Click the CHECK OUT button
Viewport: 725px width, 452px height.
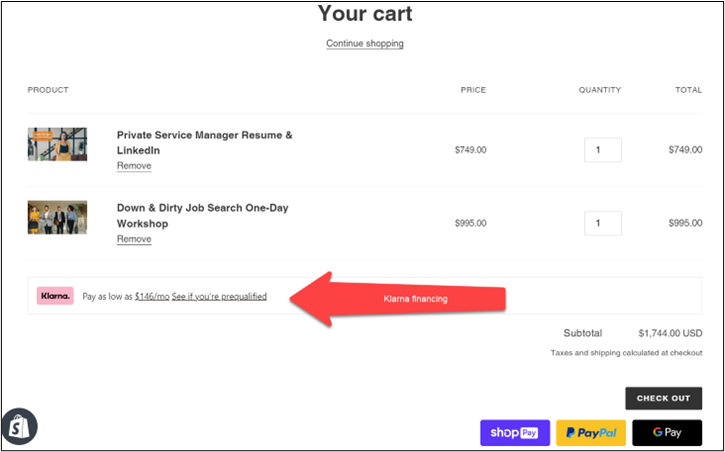click(665, 398)
